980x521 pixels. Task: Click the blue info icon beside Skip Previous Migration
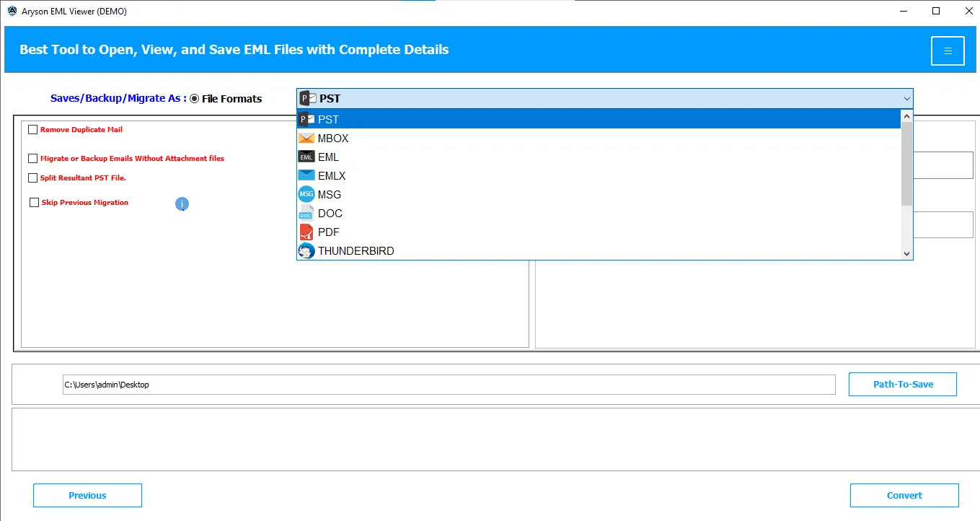pyautogui.click(x=182, y=205)
